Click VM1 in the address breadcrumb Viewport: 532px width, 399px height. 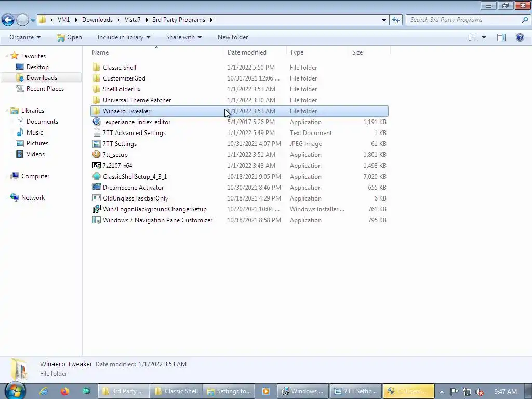(63, 20)
